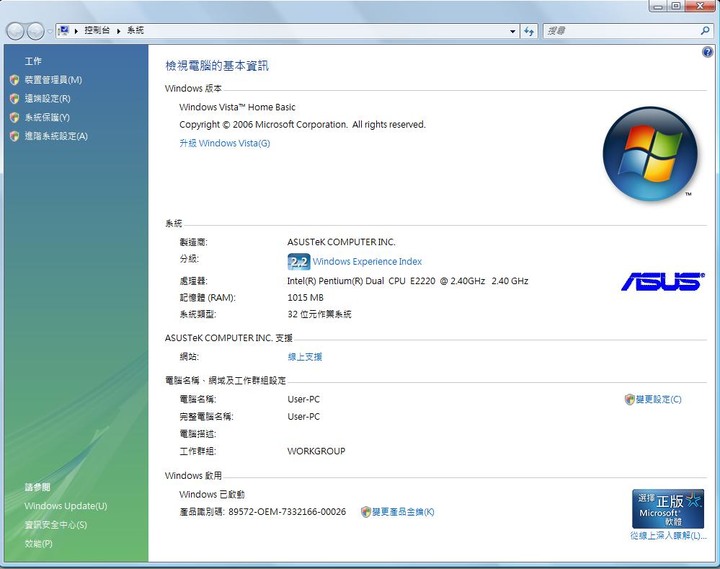This screenshot has width=720, height=569.
Task: Click the shield icon beside 遠端設定
Action: [x=15, y=98]
